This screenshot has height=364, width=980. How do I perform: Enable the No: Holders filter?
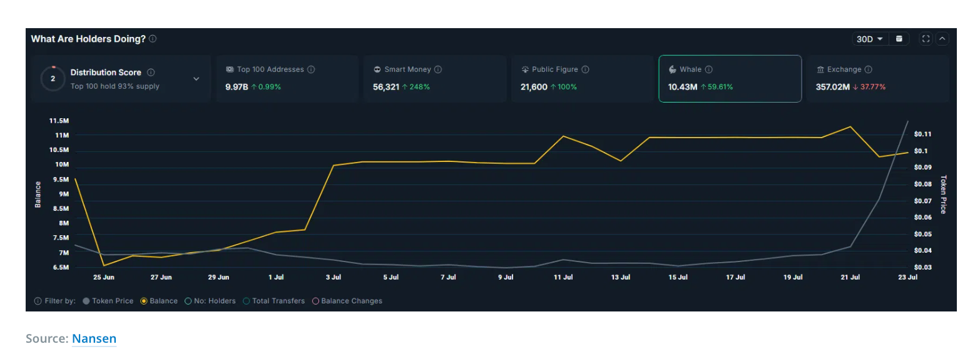click(188, 301)
